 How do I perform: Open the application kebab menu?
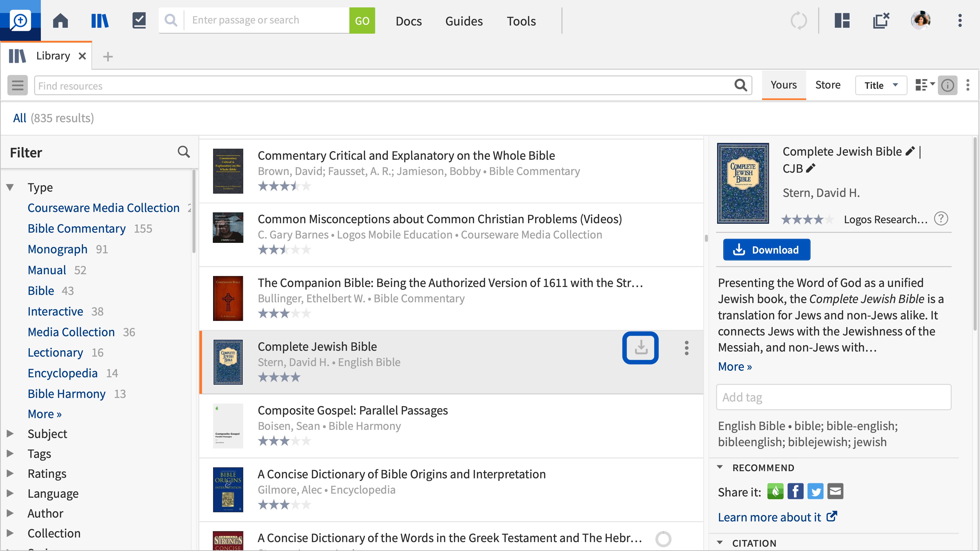coord(960,20)
